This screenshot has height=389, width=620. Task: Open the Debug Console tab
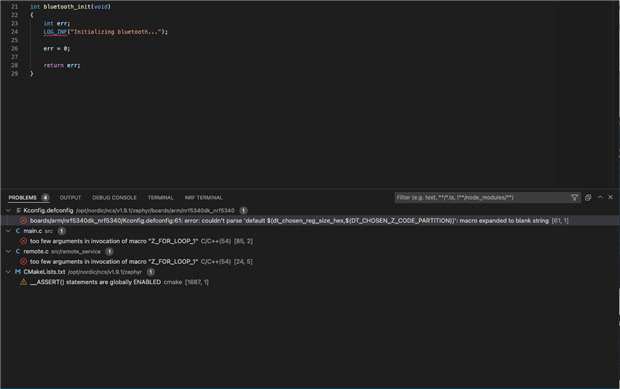pyautogui.click(x=114, y=198)
